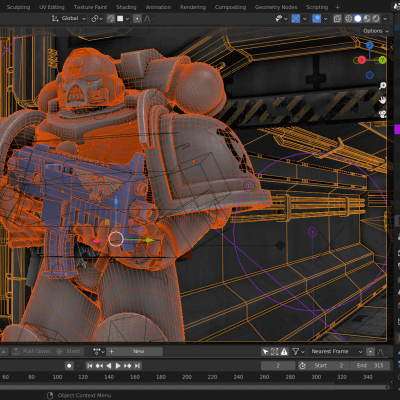The width and height of the screenshot is (400, 400).
Task: Click the blue Z axis on navigation gizmo
Action: click(x=369, y=45)
